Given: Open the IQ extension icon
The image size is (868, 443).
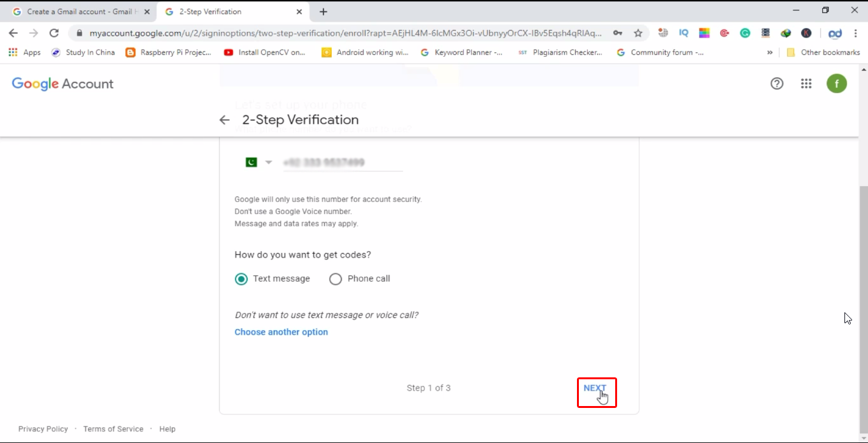Looking at the screenshot, I should pyautogui.click(x=684, y=33).
